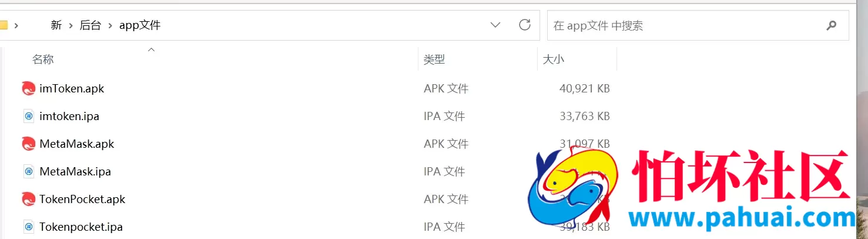Click the search magnifier icon
The height and width of the screenshot is (239, 868).
[x=831, y=25]
